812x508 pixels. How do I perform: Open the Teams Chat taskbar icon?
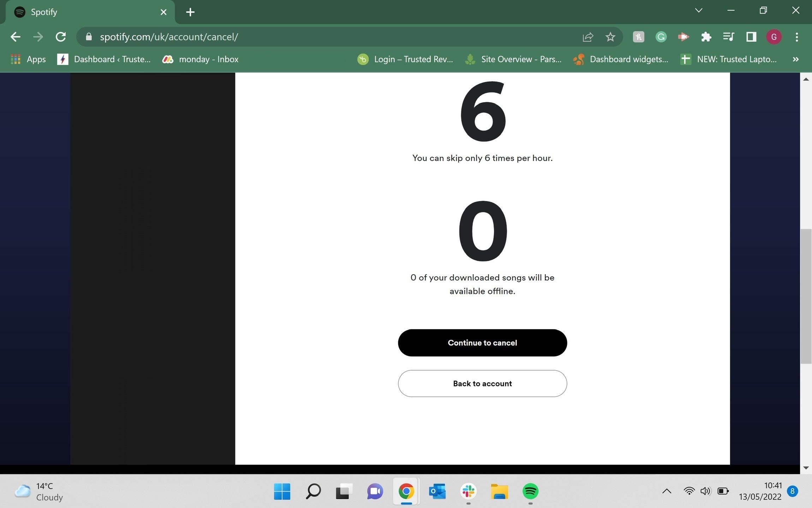pyautogui.click(x=375, y=491)
